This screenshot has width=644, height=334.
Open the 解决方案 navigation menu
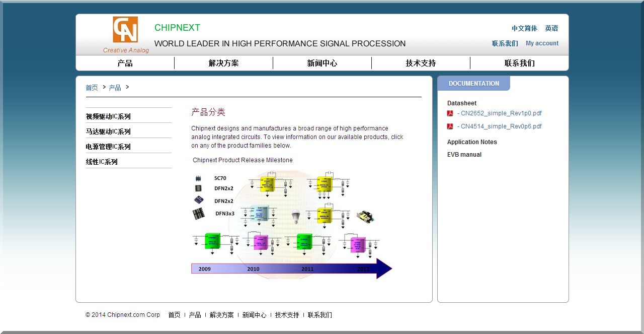tap(223, 63)
